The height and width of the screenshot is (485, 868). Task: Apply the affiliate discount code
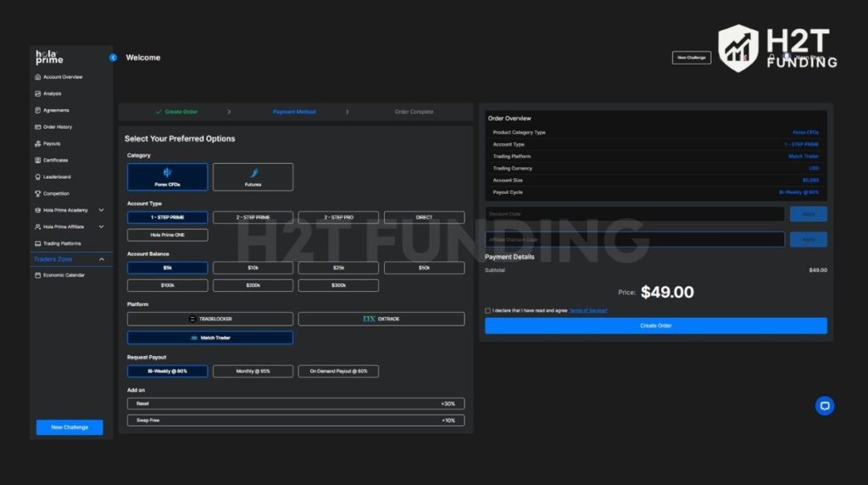point(808,239)
